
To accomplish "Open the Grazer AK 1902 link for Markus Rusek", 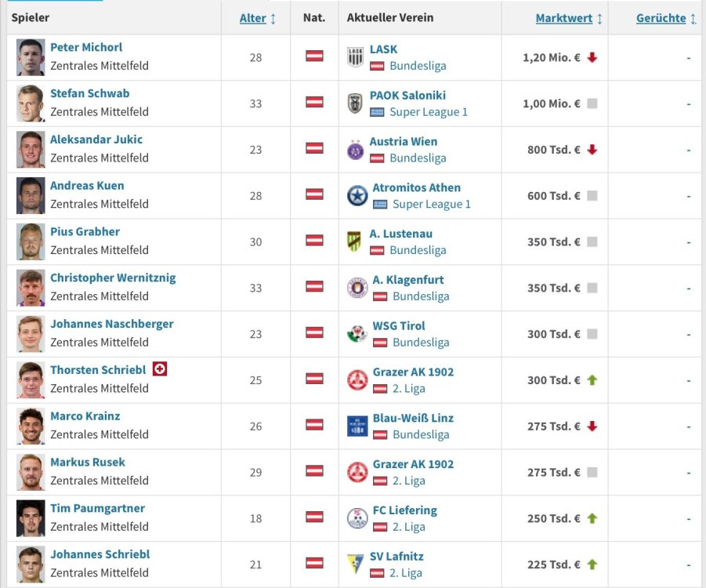I will (x=413, y=463).
